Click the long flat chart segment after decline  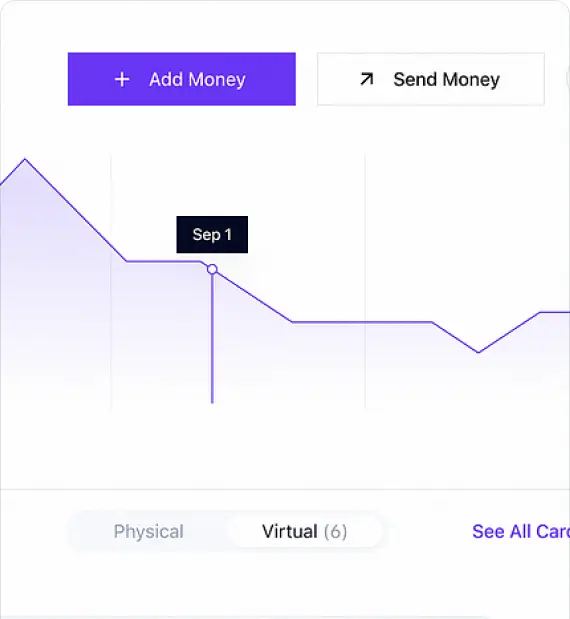[362, 322]
